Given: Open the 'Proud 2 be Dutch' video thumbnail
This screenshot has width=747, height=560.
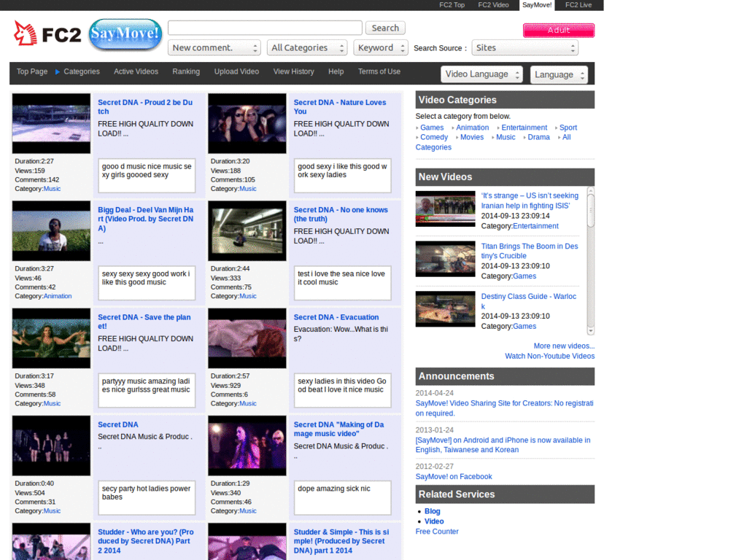Looking at the screenshot, I should 51,123.
